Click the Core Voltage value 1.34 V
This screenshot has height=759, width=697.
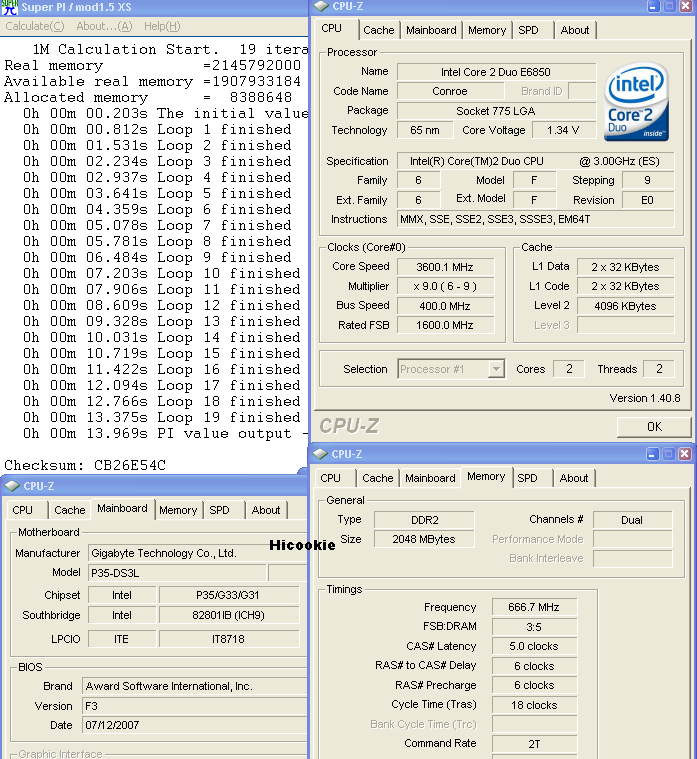tap(564, 130)
